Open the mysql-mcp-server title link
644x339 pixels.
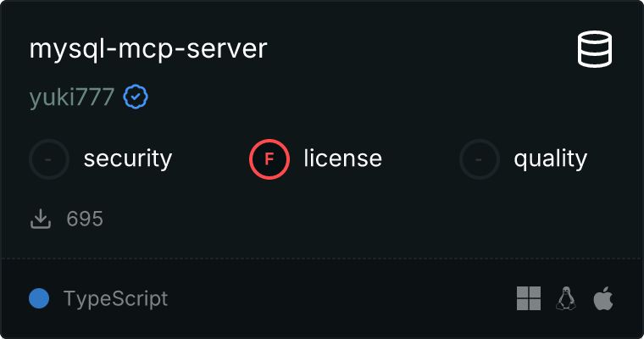pos(148,49)
